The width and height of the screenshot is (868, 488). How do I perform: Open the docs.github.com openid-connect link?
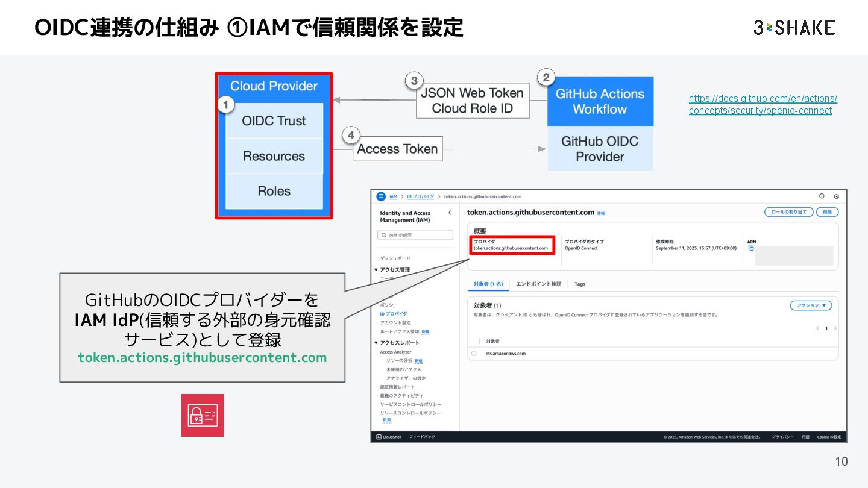763,104
